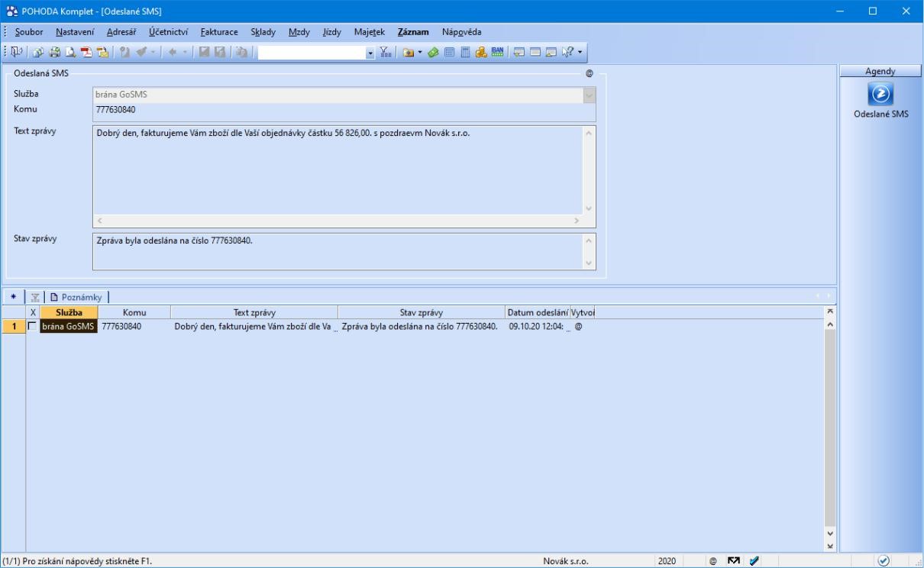
Task: Click the print icon in the toolbar
Action: (55, 53)
